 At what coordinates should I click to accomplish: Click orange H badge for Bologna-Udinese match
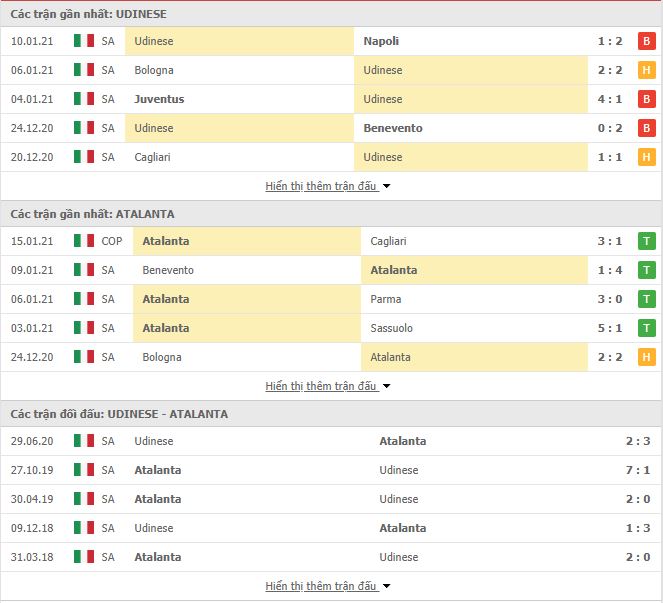tap(646, 70)
